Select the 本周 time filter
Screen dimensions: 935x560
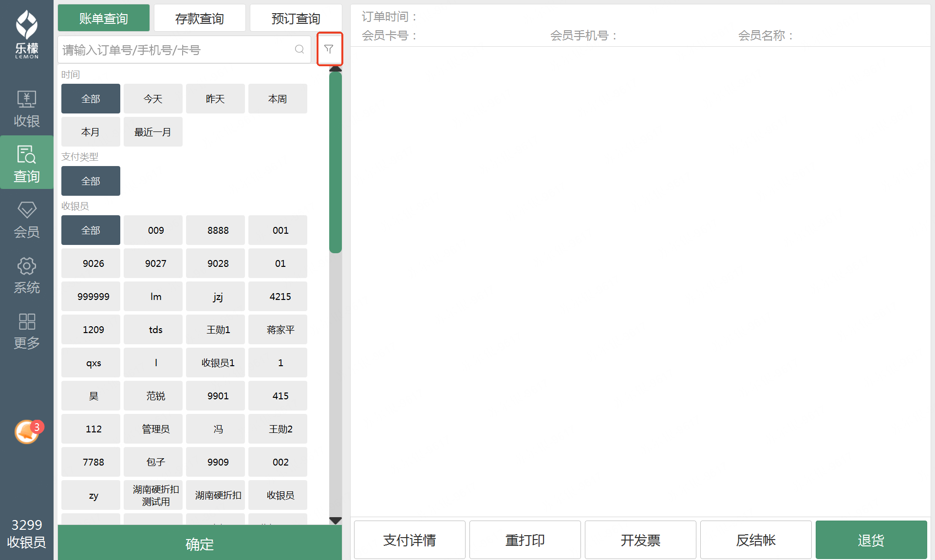coord(278,99)
